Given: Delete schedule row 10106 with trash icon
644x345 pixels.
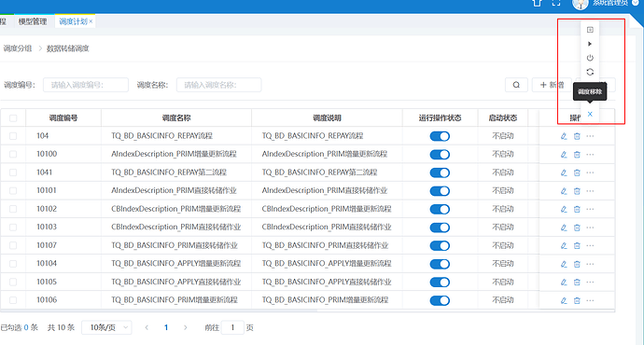Looking at the screenshot, I should pos(577,300).
